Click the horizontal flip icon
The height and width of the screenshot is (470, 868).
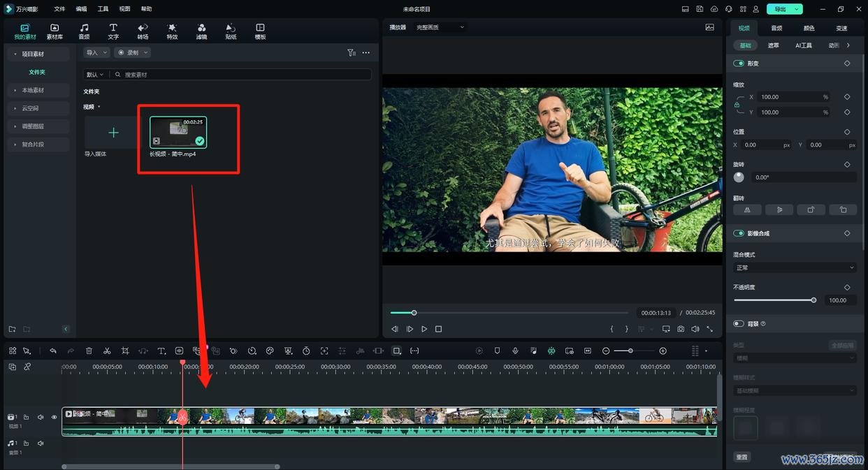(x=747, y=210)
